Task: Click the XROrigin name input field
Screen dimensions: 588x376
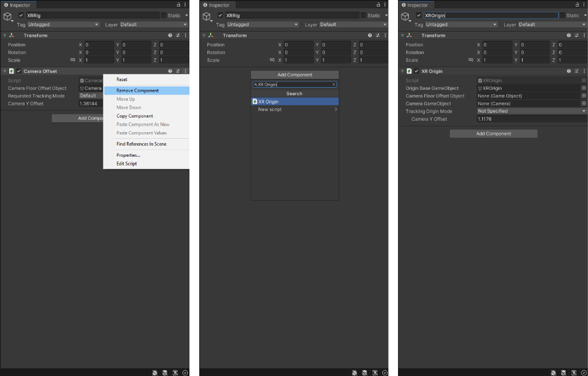Action: 491,15
